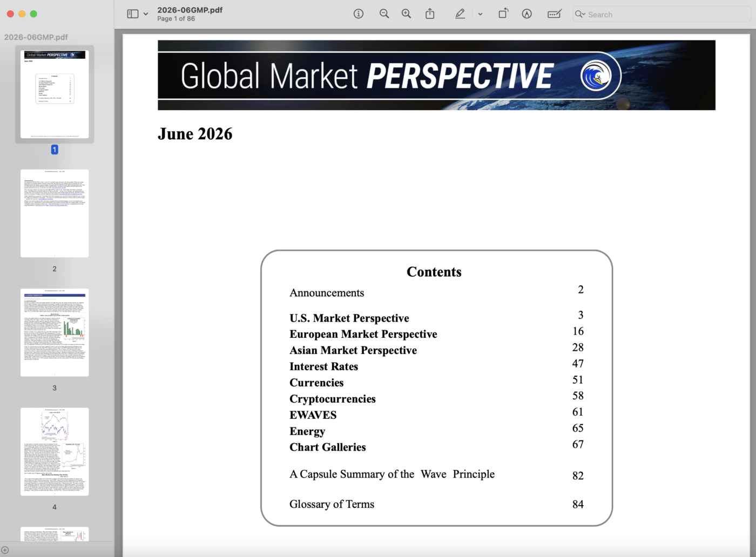Select the page 4 thumbnail
The width and height of the screenshot is (756, 557).
[x=55, y=452]
